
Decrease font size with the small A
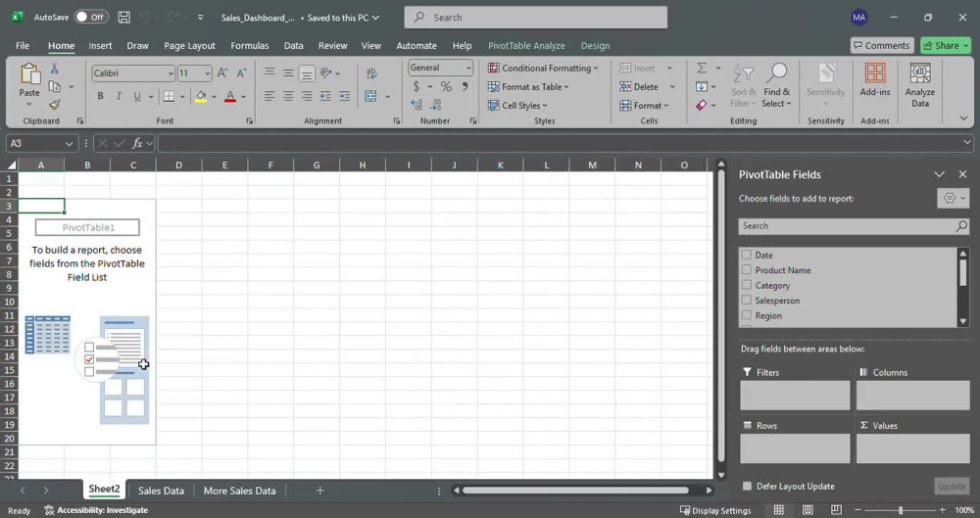242,73
